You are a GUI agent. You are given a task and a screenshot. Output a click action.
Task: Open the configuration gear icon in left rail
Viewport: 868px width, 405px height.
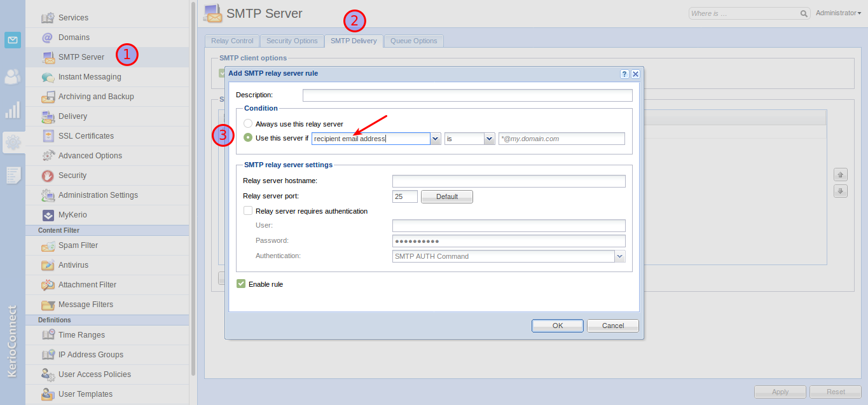coord(13,142)
